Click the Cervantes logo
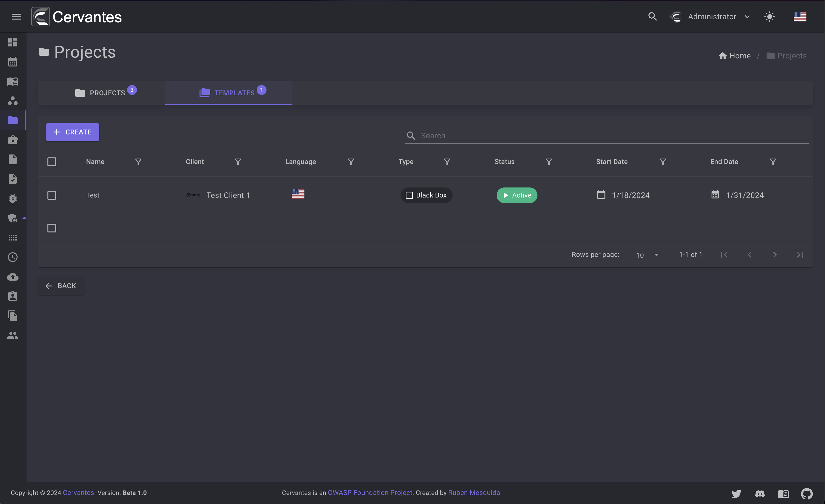 click(77, 17)
